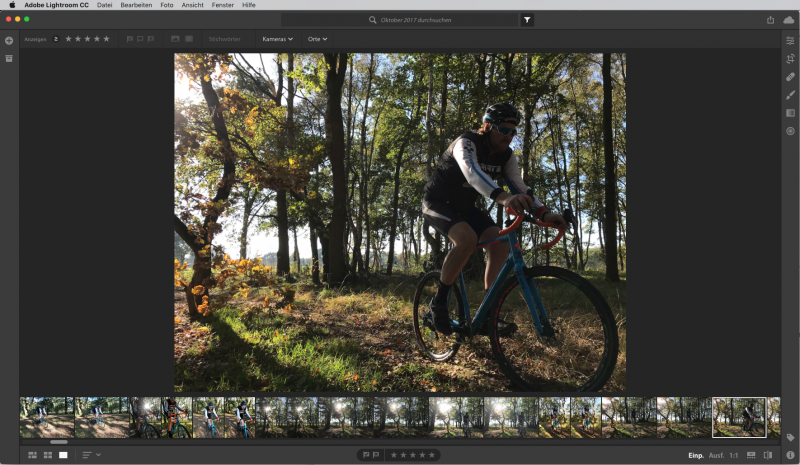Open the cloud sync status icon

click(x=789, y=19)
